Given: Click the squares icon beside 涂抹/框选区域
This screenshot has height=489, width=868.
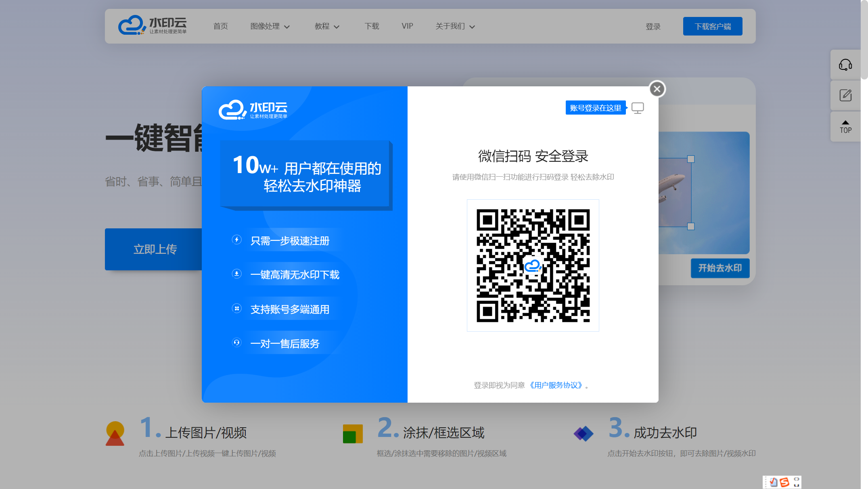Looking at the screenshot, I should click(353, 434).
